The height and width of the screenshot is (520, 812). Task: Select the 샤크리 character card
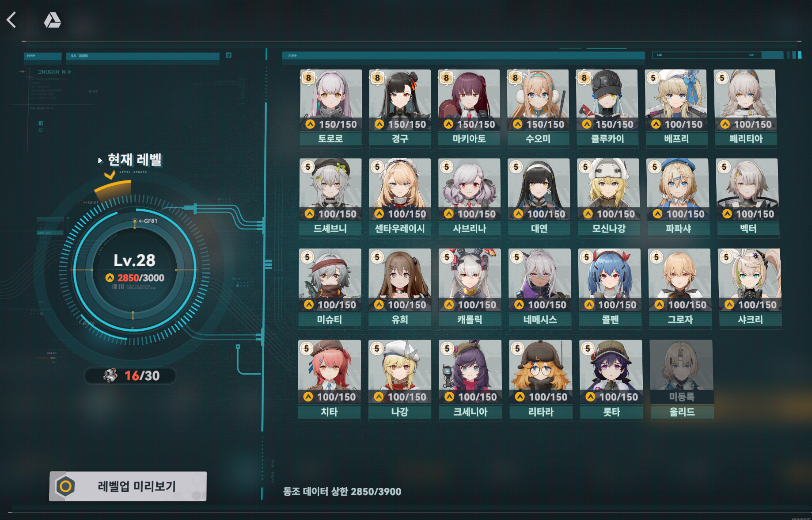click(x=750, y=288)
